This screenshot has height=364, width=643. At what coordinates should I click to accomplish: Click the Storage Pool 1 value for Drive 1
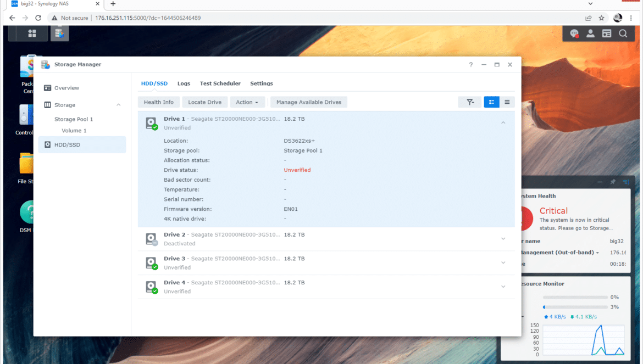[x=303, y=150]
